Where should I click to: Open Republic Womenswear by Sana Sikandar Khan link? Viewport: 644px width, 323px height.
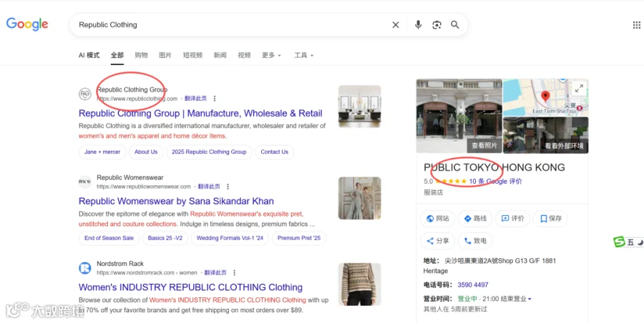click(176, 201)
